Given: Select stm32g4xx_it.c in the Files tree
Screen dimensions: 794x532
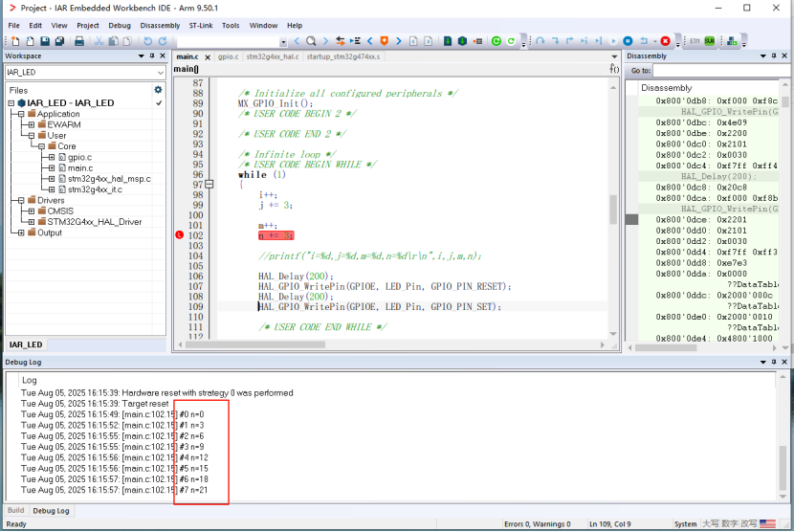Looking at the screenshot, I should [95, 189].
